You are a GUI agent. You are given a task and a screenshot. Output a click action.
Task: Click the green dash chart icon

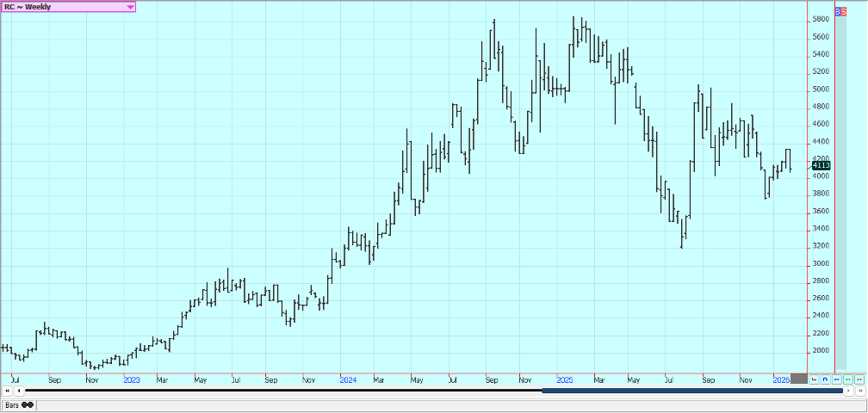[848, 379]
